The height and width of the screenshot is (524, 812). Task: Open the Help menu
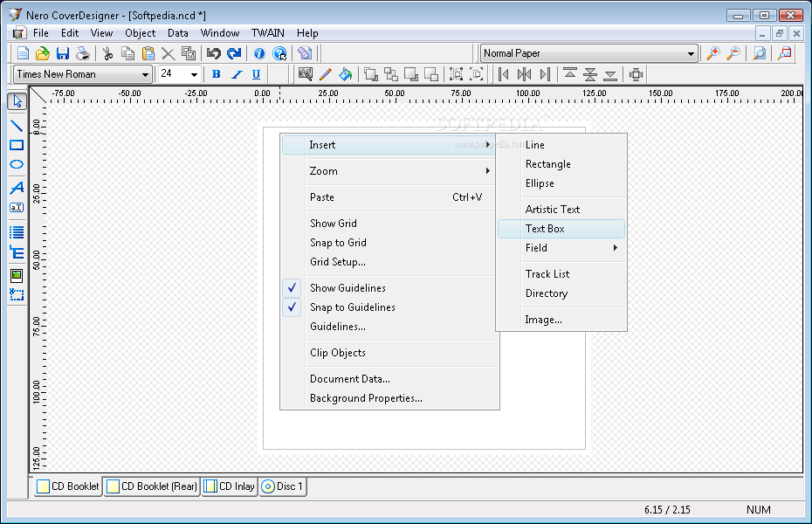[x=307, y=33]
